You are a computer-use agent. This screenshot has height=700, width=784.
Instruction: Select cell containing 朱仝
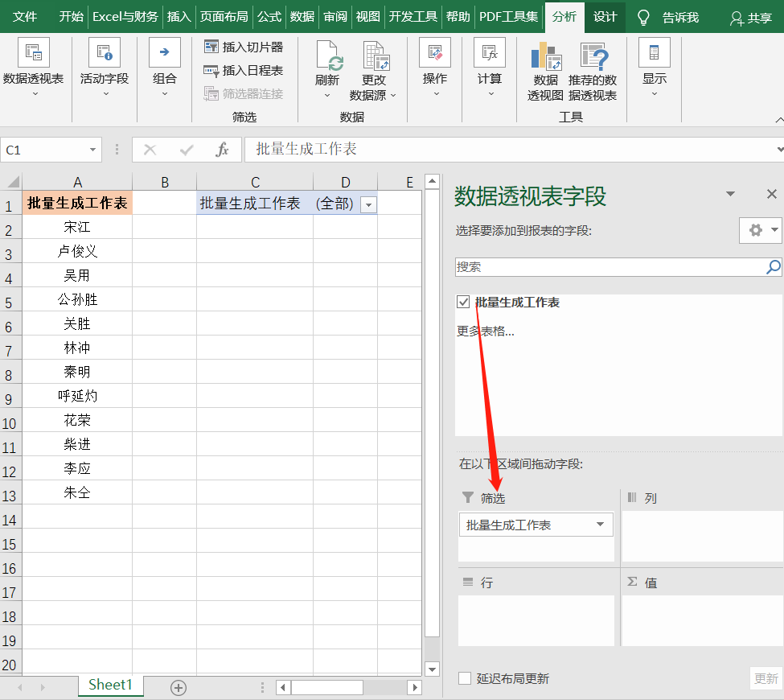coord(77,492)
